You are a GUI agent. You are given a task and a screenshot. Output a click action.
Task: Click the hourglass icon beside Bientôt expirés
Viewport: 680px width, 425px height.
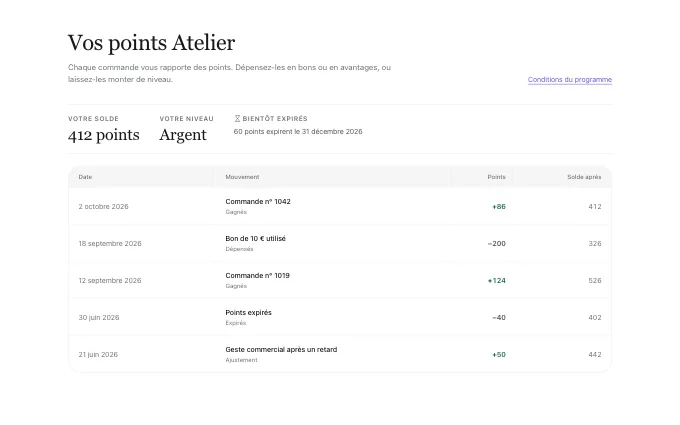tap(237, 118)
